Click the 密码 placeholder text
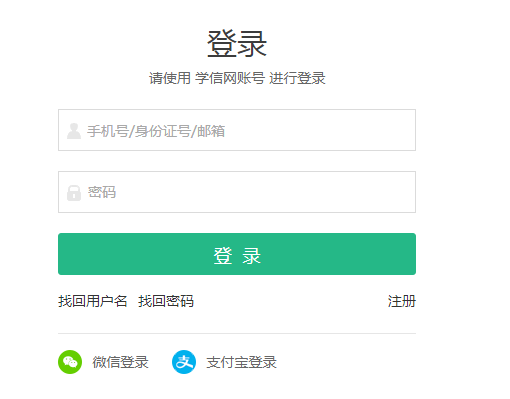Image resolution: width=510 pixels, height=399 pixels. coord(102,192)
